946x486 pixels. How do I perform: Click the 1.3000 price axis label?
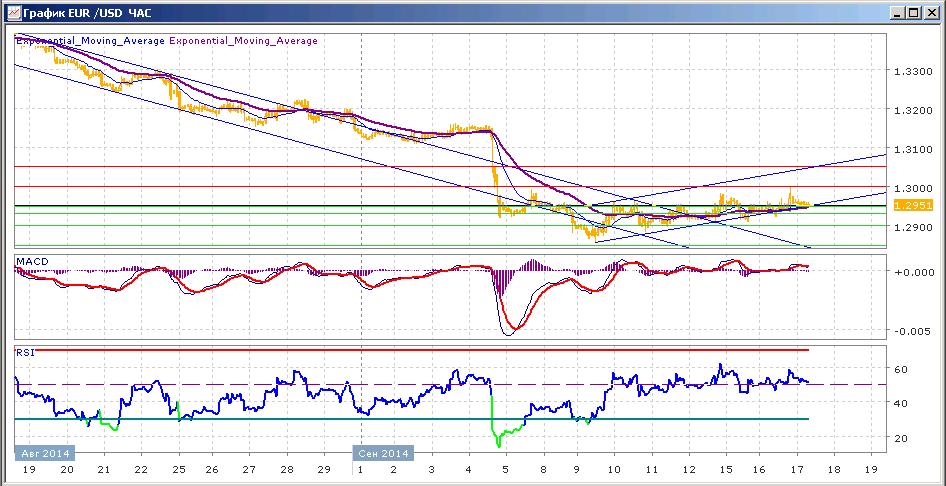(913, 187)
